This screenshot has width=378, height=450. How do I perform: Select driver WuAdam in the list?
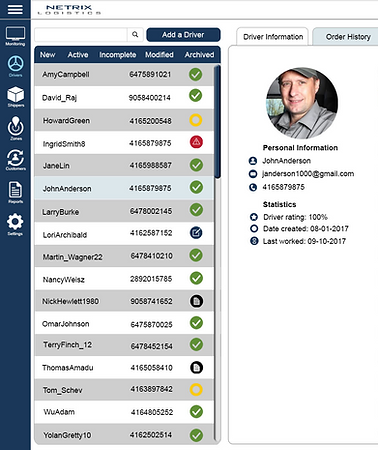click(x=124, y=412)
